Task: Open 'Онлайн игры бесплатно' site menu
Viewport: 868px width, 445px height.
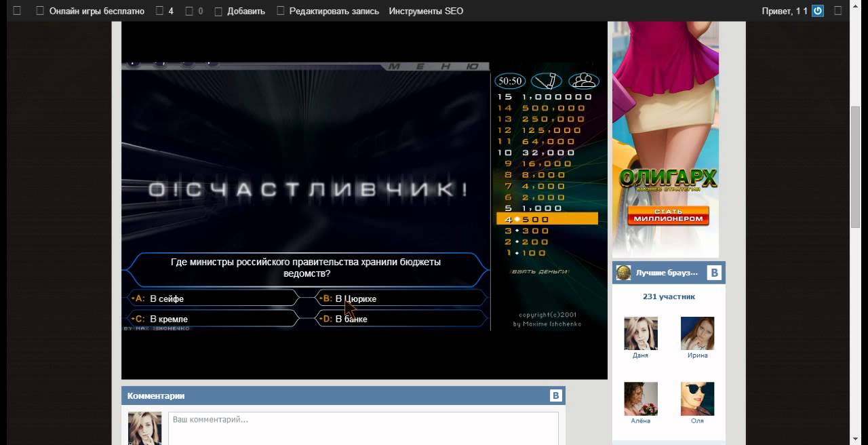Action: point(90,11)
